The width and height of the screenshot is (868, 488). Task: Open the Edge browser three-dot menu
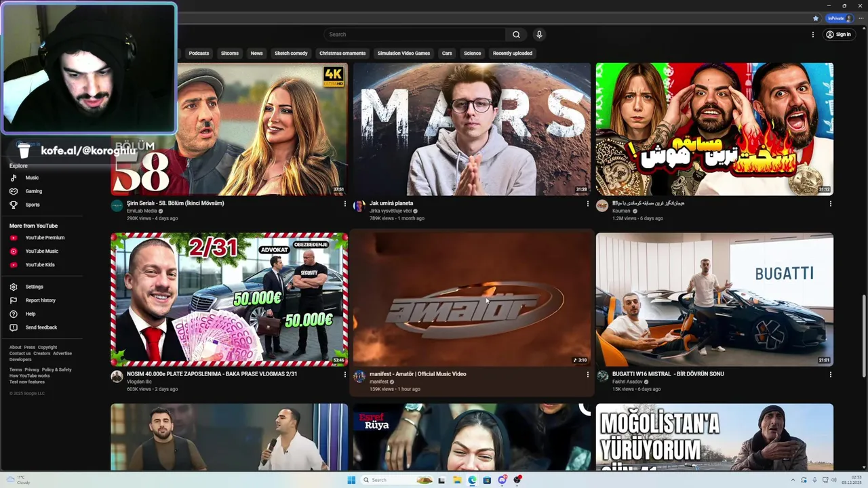[x=861, y=18]
